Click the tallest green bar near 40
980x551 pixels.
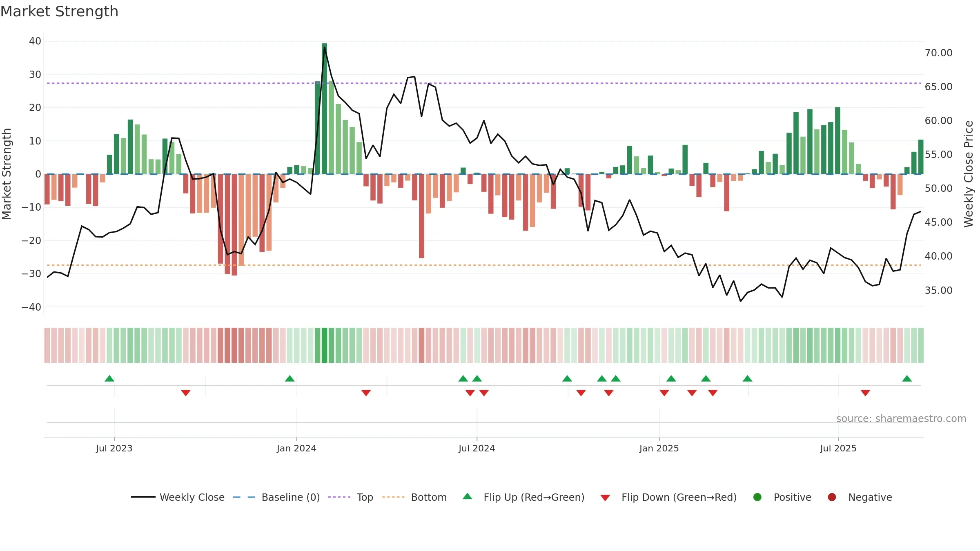point(324,109)
